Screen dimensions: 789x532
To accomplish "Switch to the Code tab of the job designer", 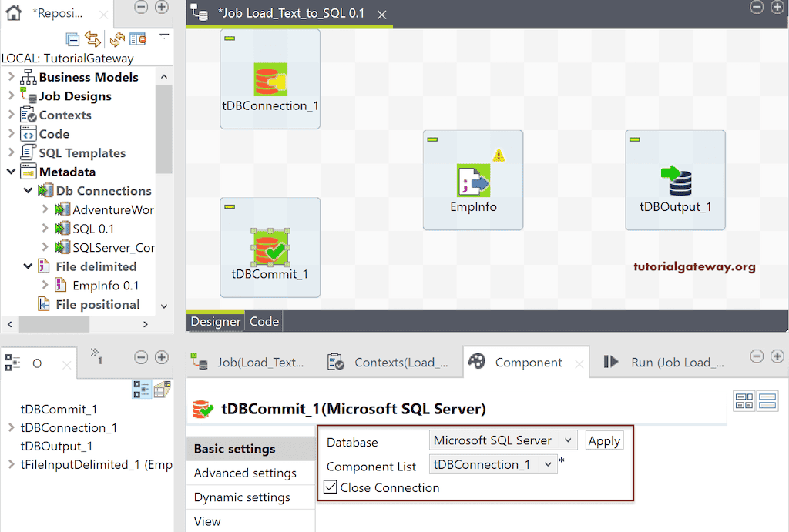I will coord(264,321).
